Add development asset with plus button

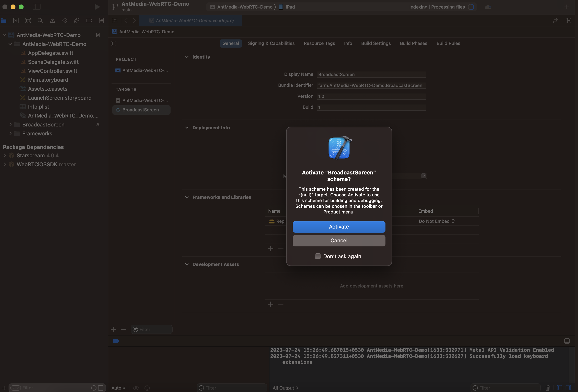click(271, 304)
